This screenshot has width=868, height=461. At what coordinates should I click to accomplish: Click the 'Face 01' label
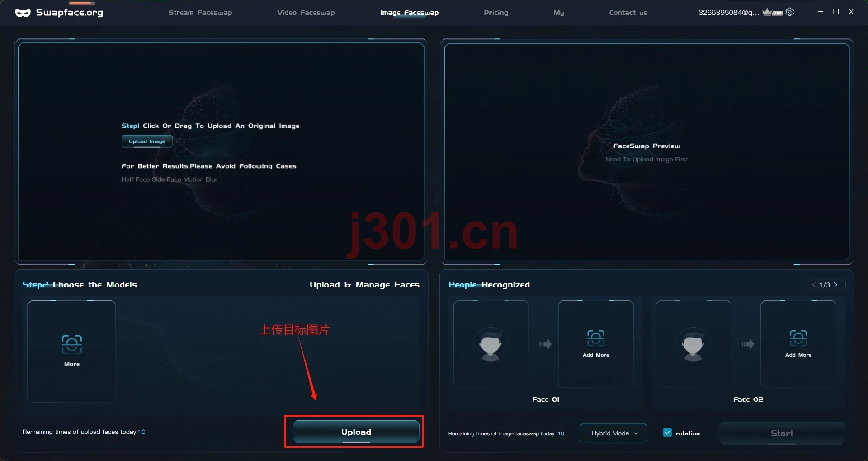(546, 400)
